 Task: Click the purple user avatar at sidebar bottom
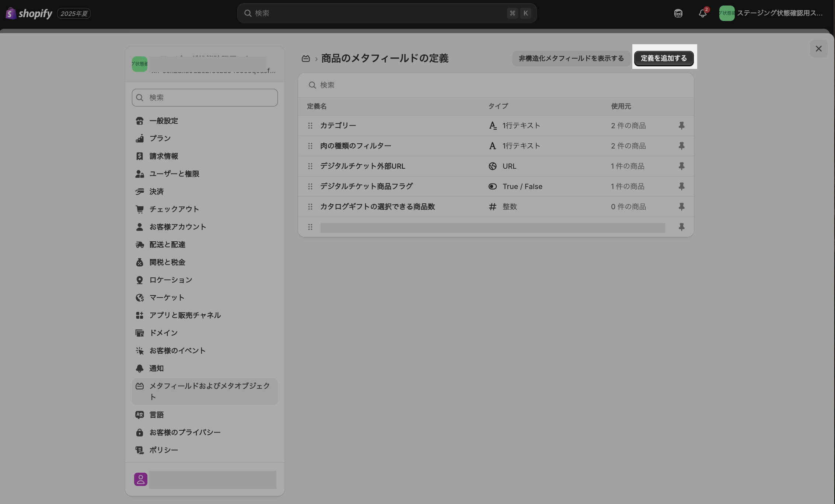140,479
